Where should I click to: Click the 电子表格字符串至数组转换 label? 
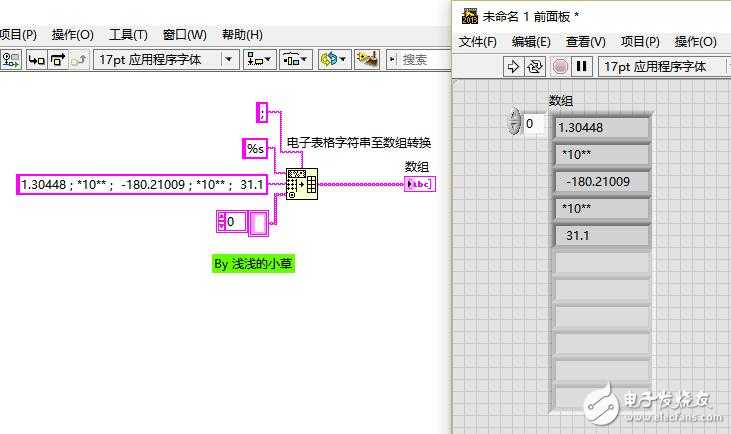click(359, 143)
